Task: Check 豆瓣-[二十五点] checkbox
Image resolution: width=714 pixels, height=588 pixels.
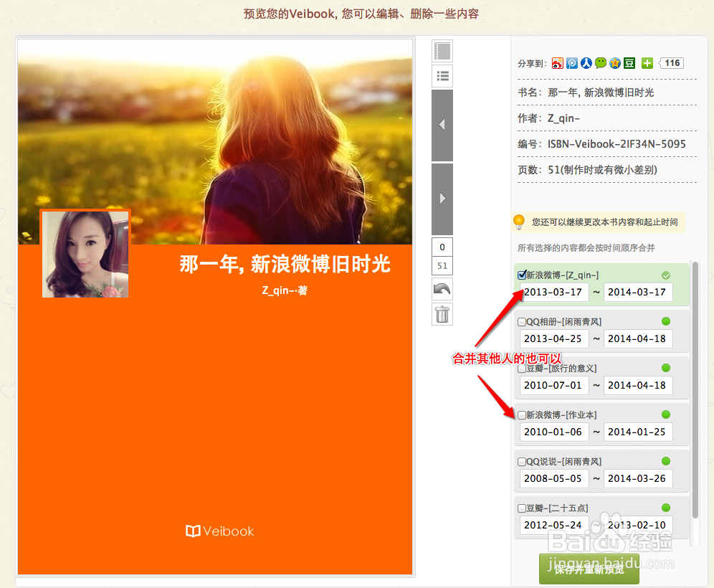Action: point(522,508)
